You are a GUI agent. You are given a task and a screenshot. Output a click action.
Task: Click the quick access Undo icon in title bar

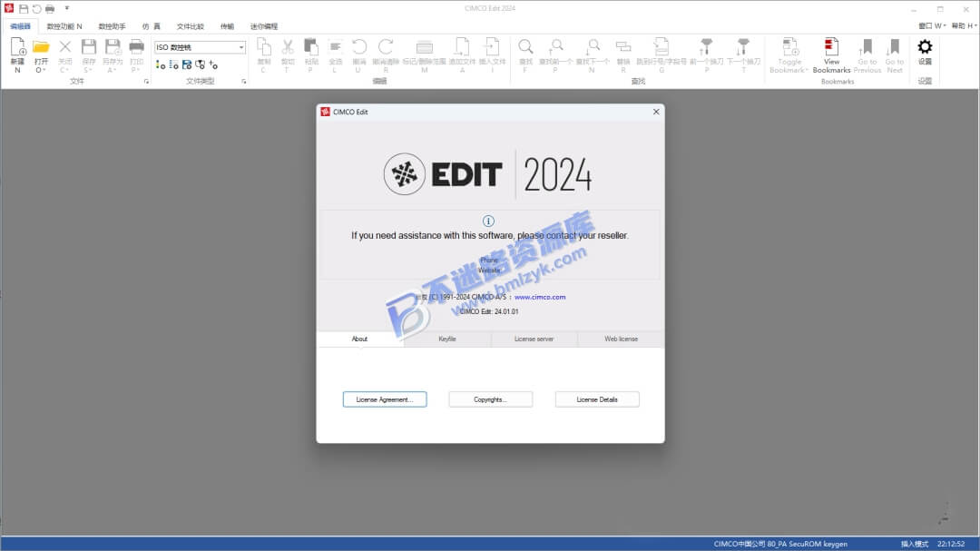(37, 9)
